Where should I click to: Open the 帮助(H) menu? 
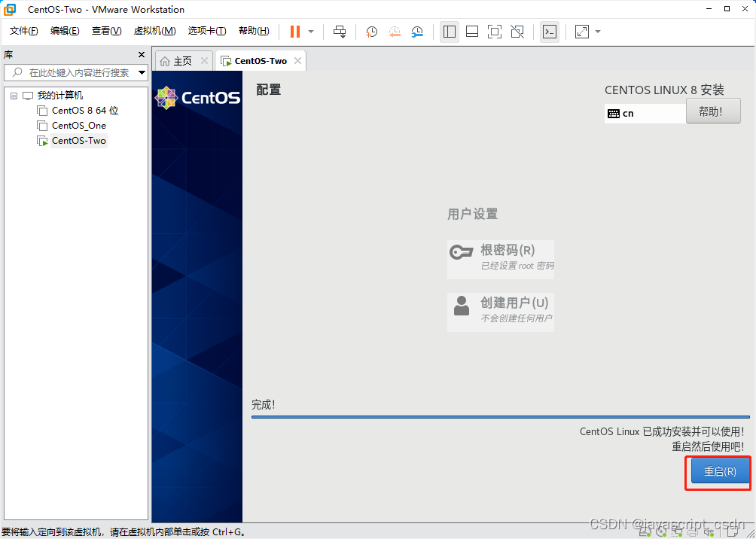254,31
